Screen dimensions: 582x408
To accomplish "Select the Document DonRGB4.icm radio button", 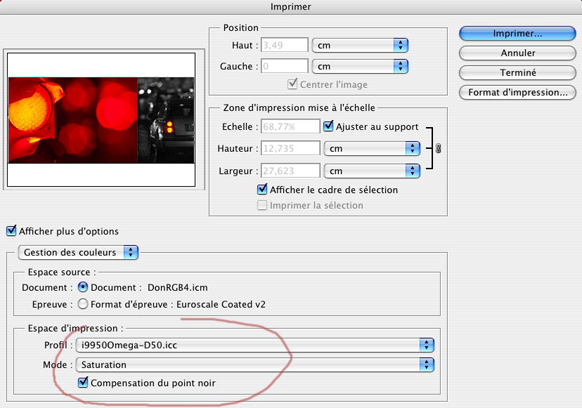I will [83, 287].
